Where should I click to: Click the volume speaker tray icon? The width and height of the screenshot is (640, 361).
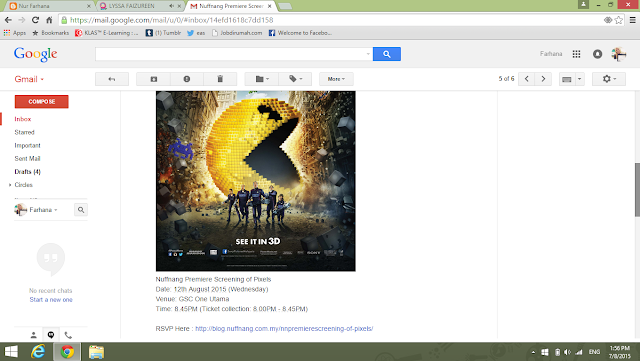coord(567,352)
